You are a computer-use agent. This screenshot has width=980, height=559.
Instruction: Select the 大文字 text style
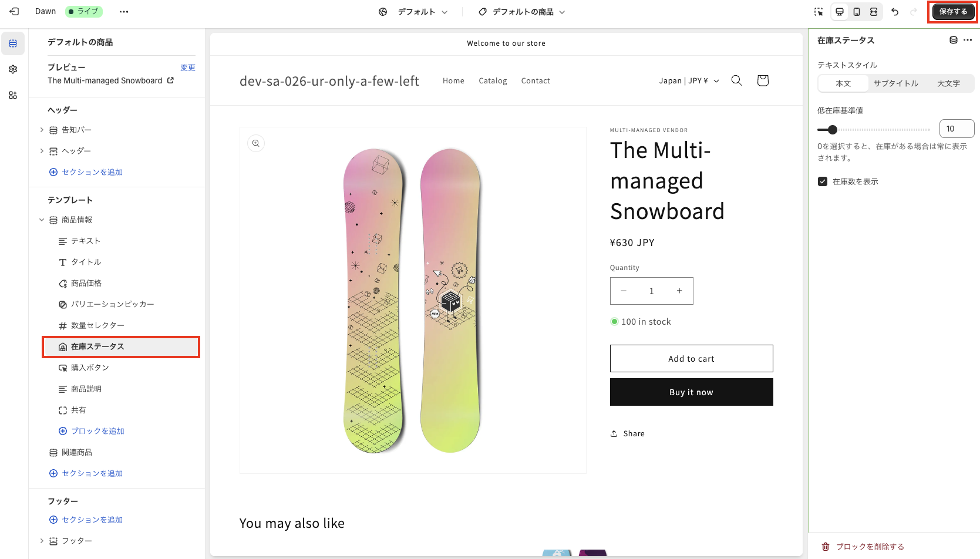point(948,83)
